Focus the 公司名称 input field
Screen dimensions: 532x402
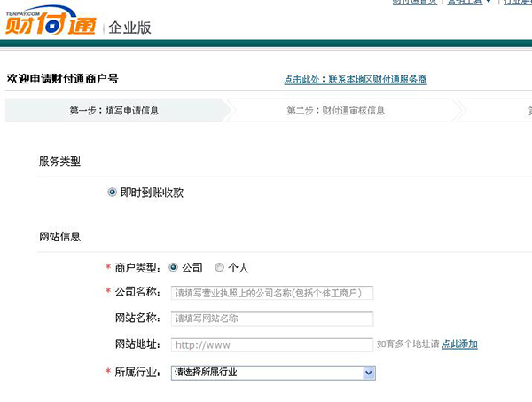(272, 293)
